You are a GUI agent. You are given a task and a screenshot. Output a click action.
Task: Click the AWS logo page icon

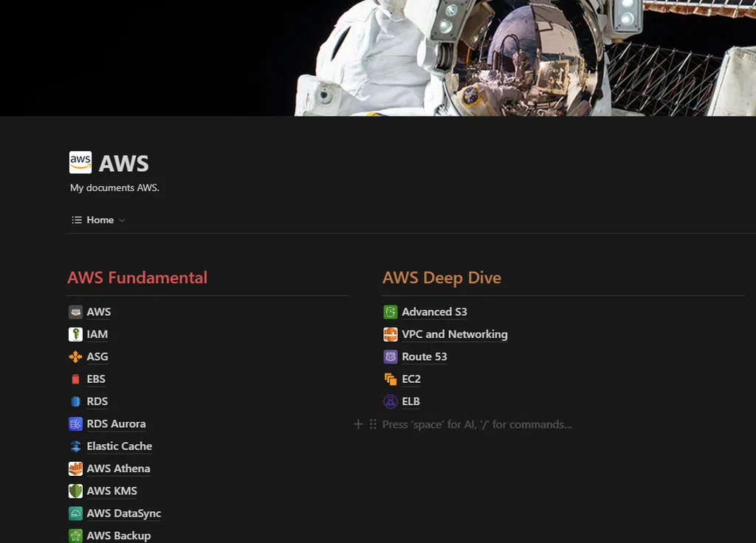point(80,162)
